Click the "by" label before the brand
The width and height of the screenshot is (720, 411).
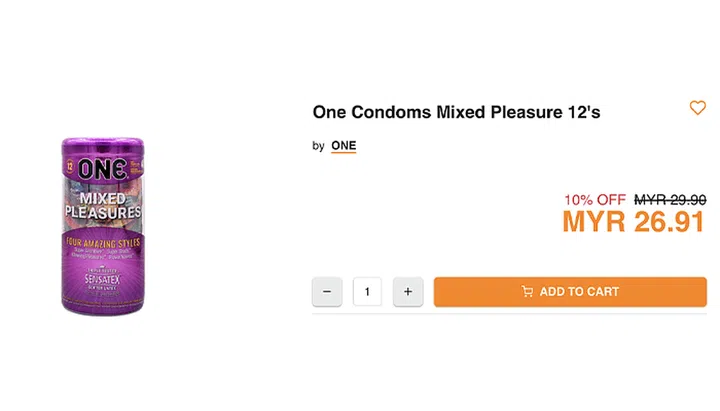(x=318, y=146)
